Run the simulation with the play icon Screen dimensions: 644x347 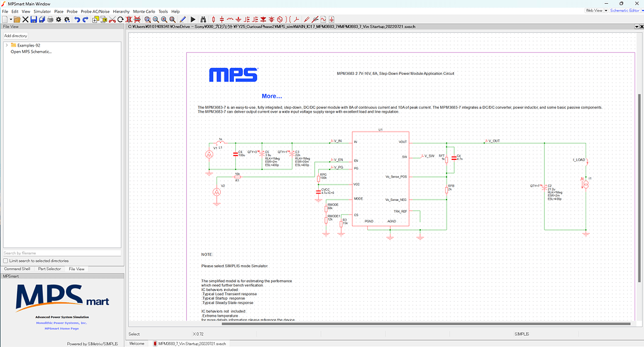pos(193,20)
